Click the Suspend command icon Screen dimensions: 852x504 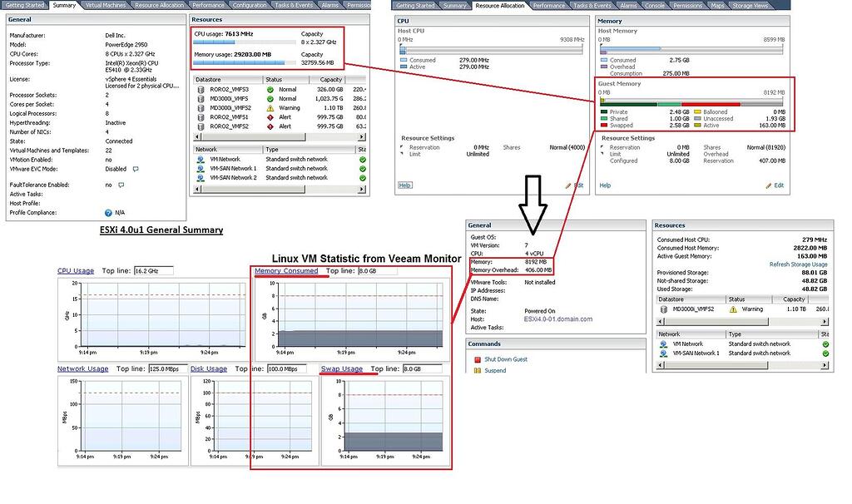[x=477, y=369]
